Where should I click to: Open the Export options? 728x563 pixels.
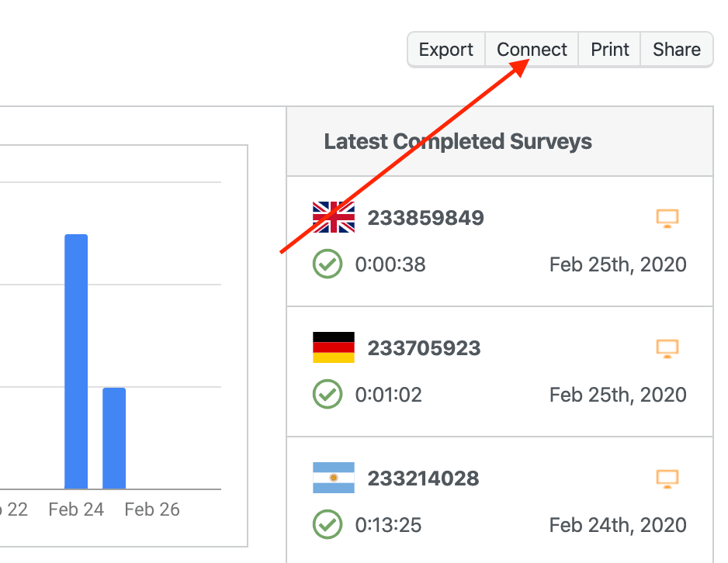(x=445, y=50)
